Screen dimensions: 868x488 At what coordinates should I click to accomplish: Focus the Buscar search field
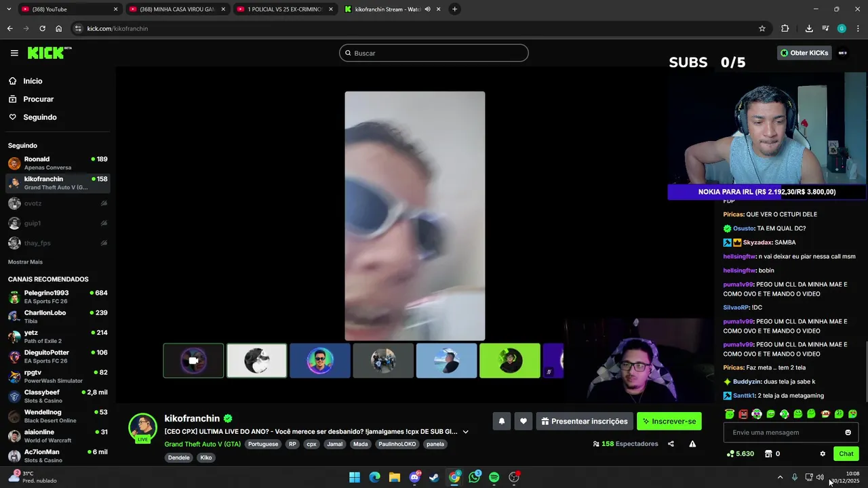pos(434,53)
